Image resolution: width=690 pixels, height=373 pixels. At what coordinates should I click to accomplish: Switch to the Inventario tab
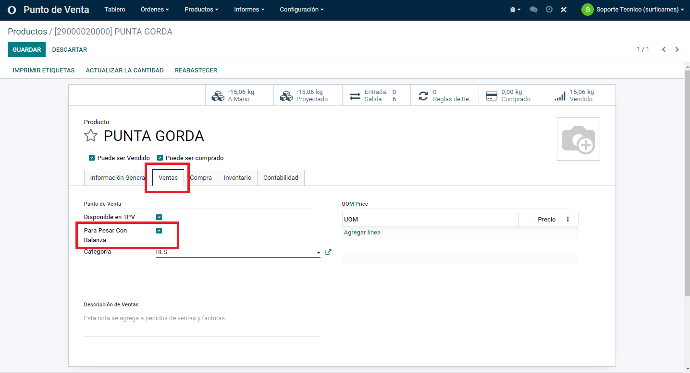[x=237, y=178]
